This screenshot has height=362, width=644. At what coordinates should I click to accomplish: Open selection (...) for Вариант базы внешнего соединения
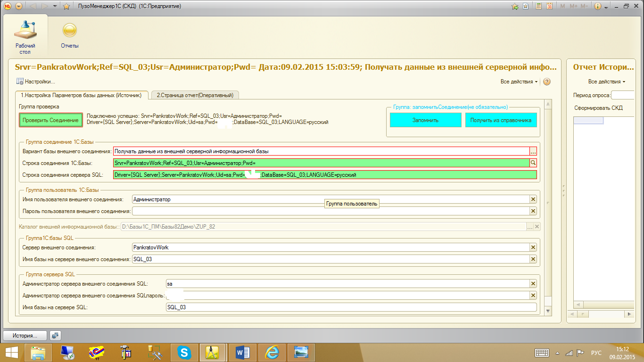click(533, 151)
